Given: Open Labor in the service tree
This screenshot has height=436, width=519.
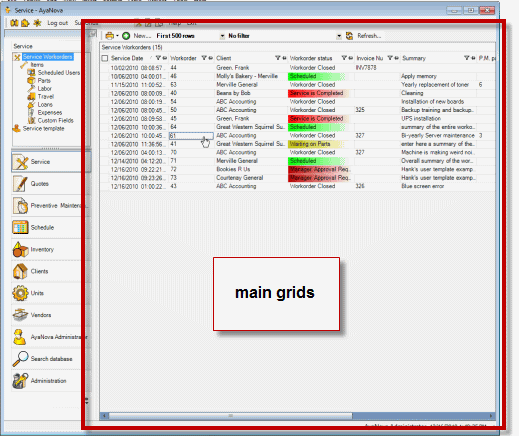Looking at the screenshot, I should [44, 89].
